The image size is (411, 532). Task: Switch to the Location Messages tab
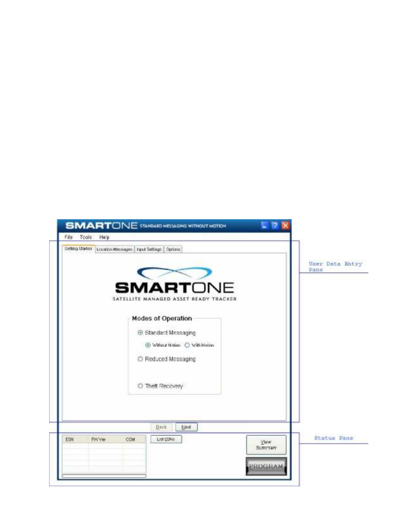(x=114, y=249)
